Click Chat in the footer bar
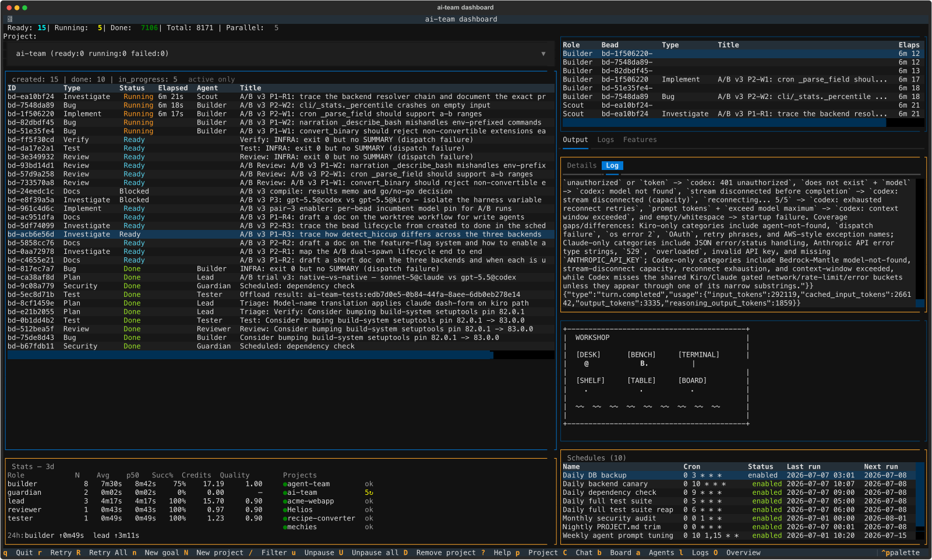 (584, 553)
